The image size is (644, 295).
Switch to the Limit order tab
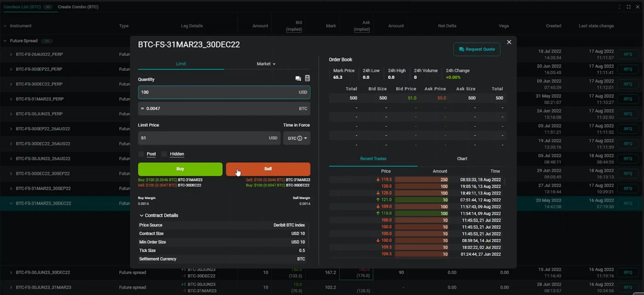coord(181,64)
